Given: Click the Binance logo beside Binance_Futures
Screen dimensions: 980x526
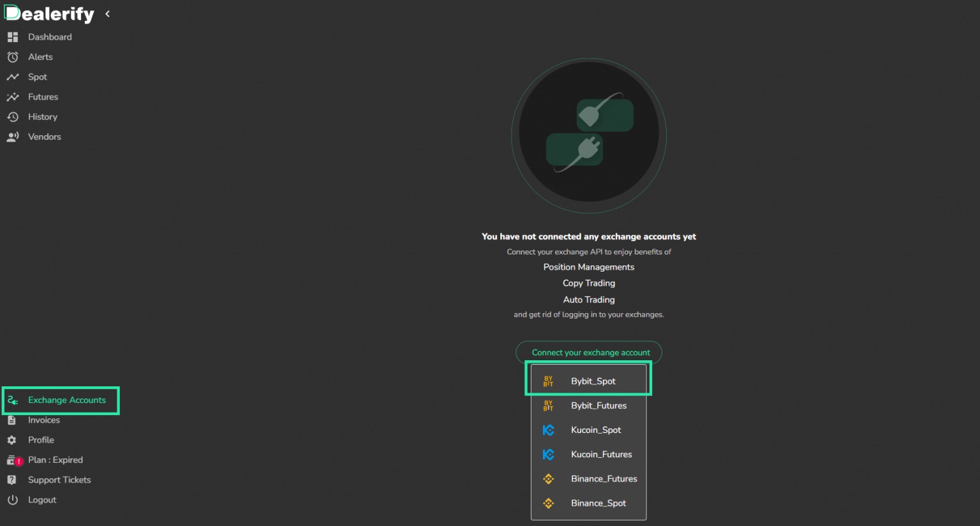Looking at the screenshot, I should coord(548,479).
